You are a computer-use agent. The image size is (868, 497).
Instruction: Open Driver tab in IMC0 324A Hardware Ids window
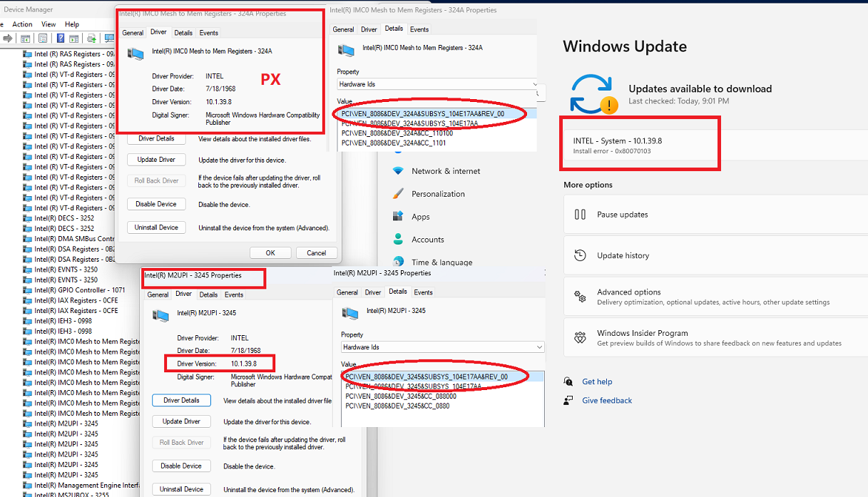coord(369,29)
